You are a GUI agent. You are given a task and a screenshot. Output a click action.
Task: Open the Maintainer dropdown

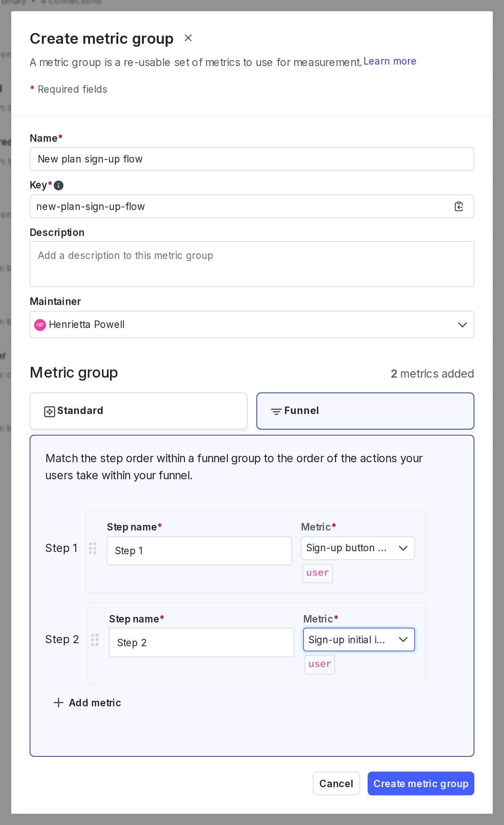[252, 325]
